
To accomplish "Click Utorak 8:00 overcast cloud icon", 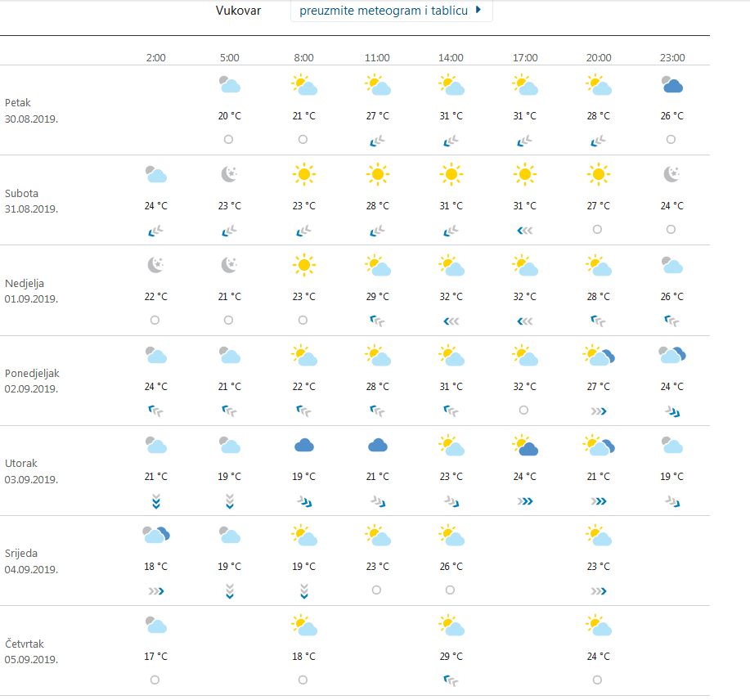I will pyautogui.click(x=303, y=445).
